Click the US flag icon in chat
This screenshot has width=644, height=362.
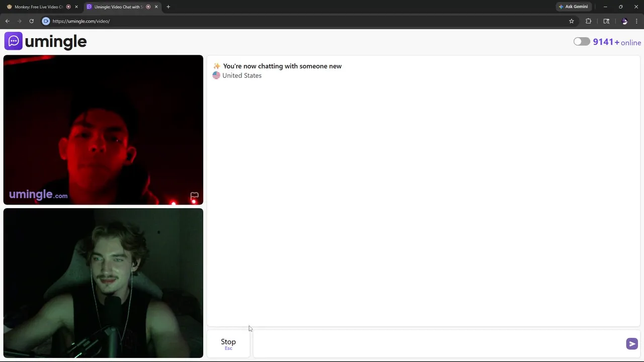tap(216, 75)
